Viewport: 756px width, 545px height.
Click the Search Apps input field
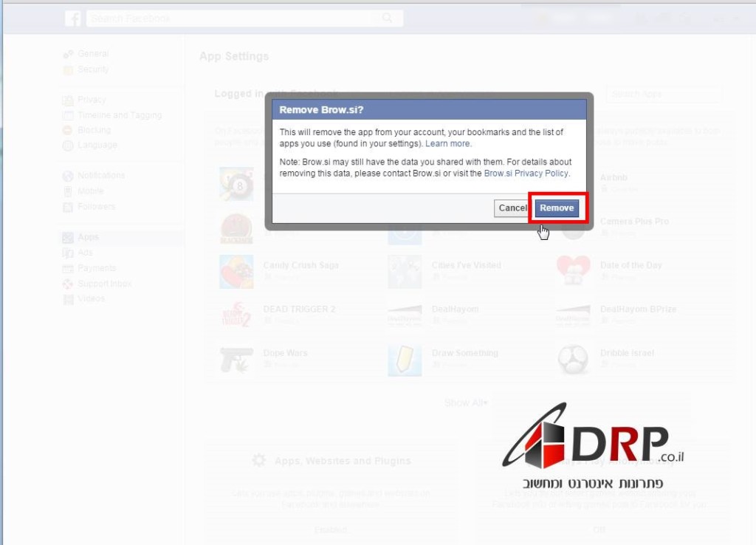tap(663, 95)
